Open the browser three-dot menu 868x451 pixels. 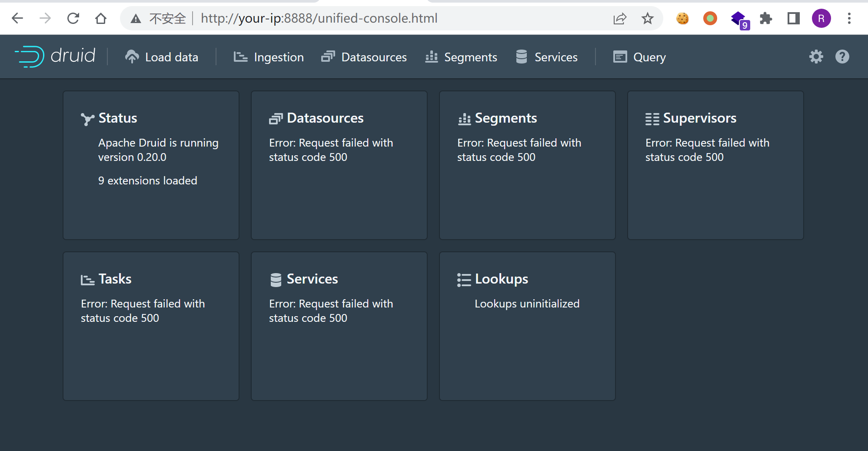849,18
